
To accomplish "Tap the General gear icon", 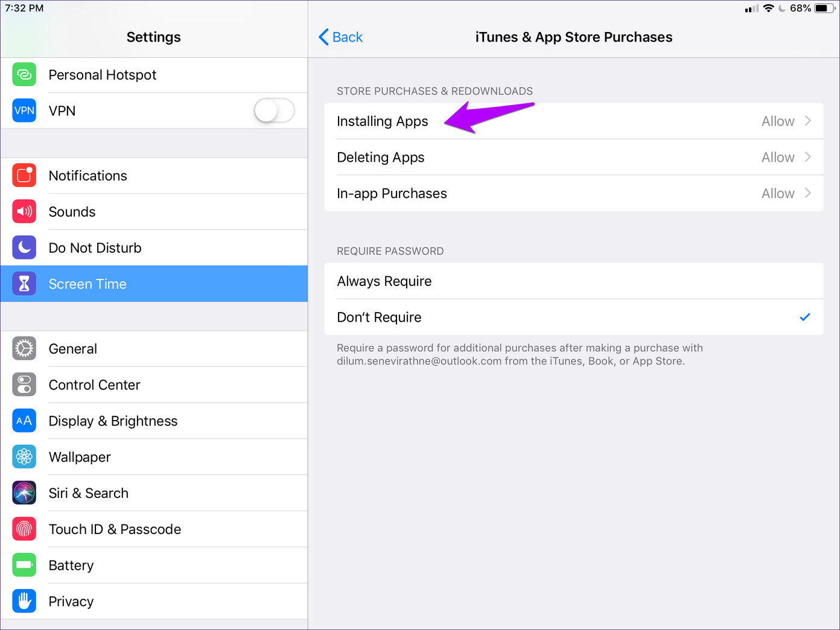I will [24, 349].
